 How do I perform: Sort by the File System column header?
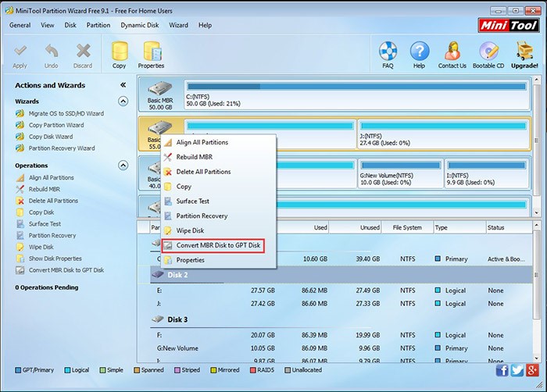407,227
